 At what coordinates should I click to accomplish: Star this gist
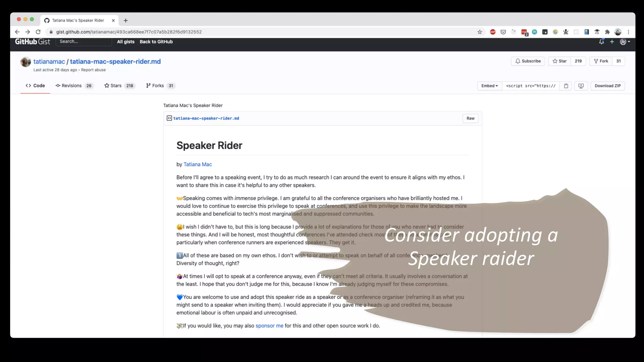pos(559,61)
